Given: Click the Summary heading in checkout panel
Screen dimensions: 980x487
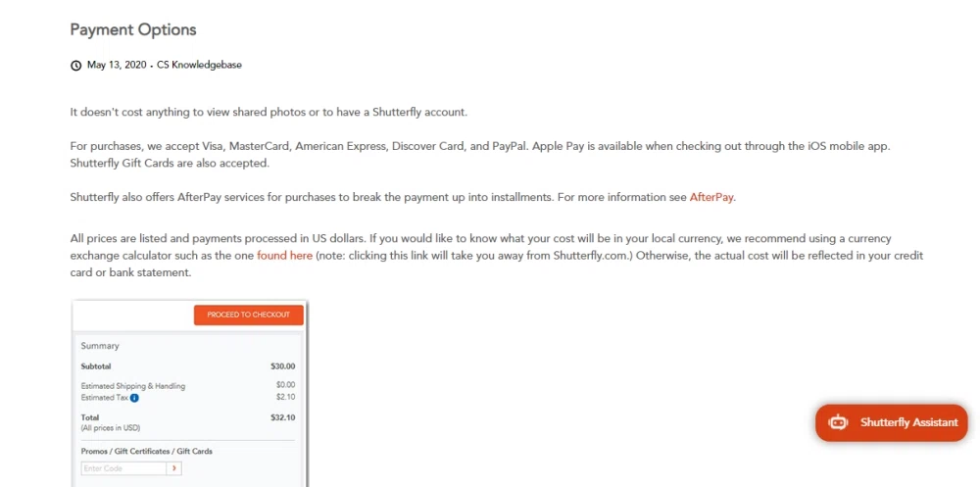Looking at the screenshot, I should [99, 346].
